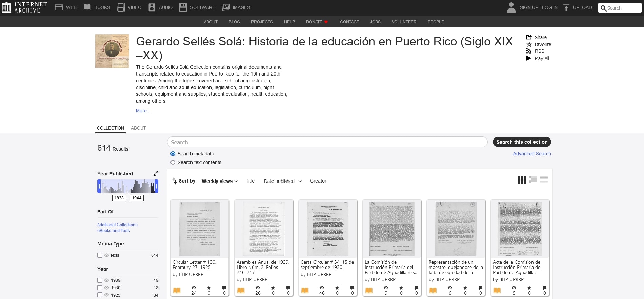This screenshot has height=299, width=644.
Task: Click the user account avatar icon
Action: pos(511,7)
